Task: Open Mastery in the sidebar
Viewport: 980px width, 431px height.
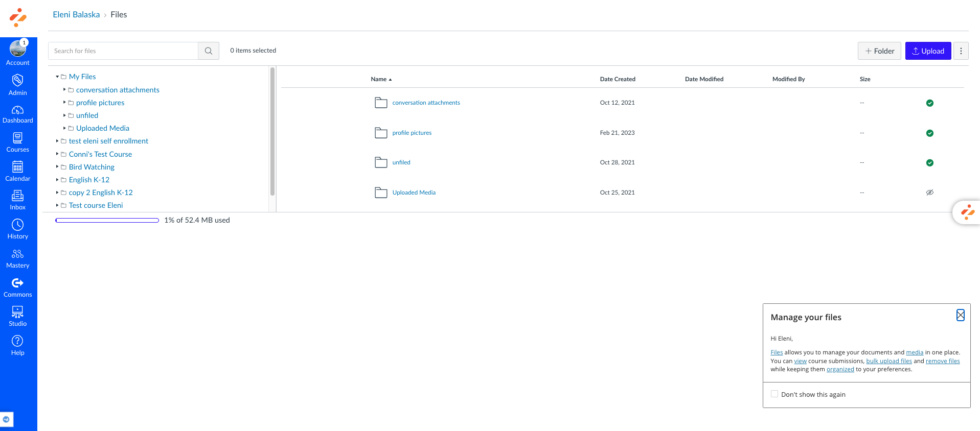Action: coord(18,258)
